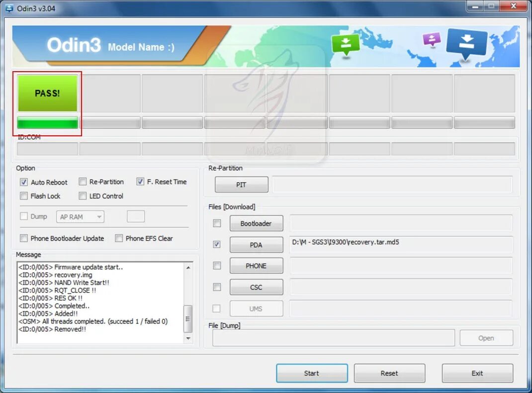Click 'recovery.img' log line

pos(55,275)
